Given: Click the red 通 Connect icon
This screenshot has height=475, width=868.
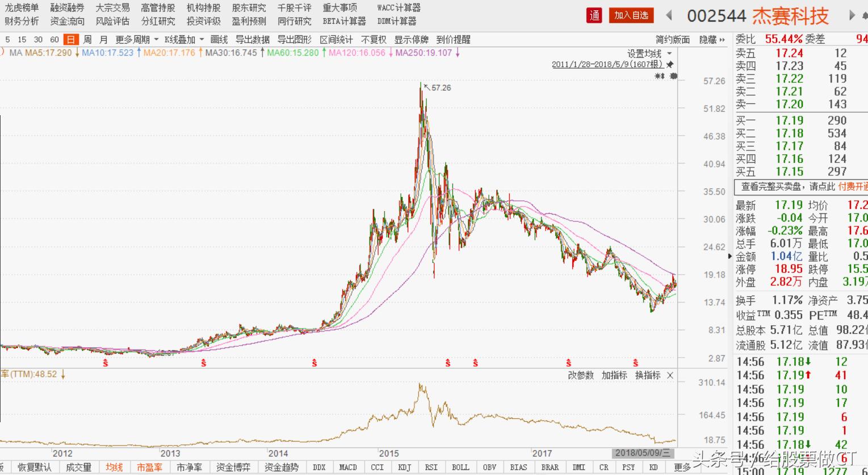Looking at the screenshot, I should (x=594, y=16).
